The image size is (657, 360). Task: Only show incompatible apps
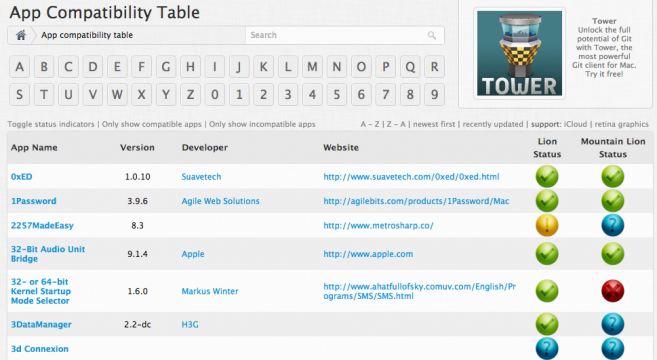tap(262, 124)
